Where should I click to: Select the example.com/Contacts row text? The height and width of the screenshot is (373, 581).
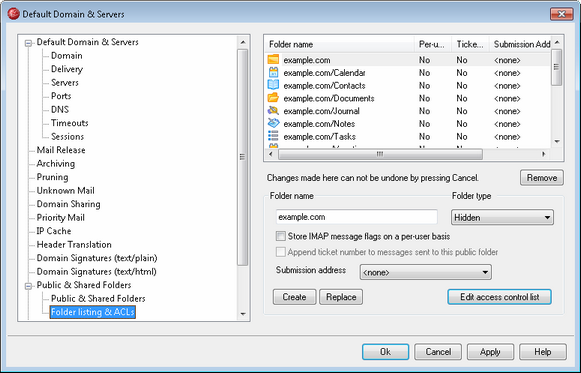coord(324,86)
